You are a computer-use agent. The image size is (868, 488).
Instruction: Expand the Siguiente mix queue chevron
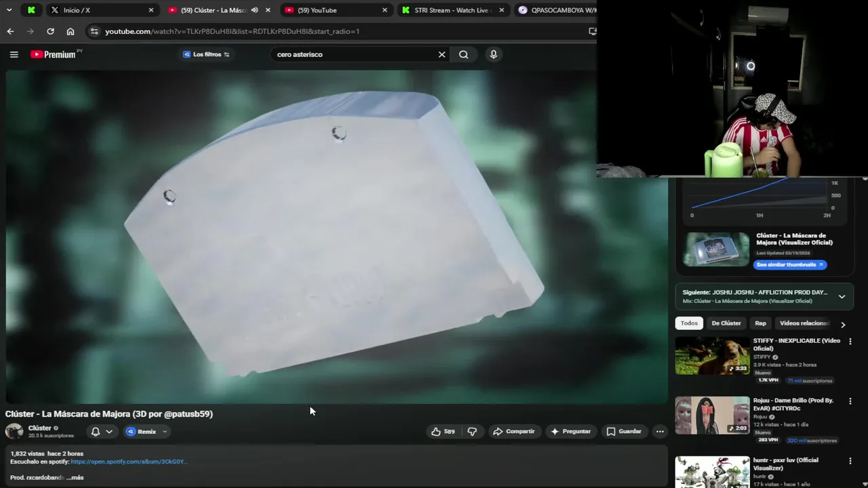(x=842, y=296)
